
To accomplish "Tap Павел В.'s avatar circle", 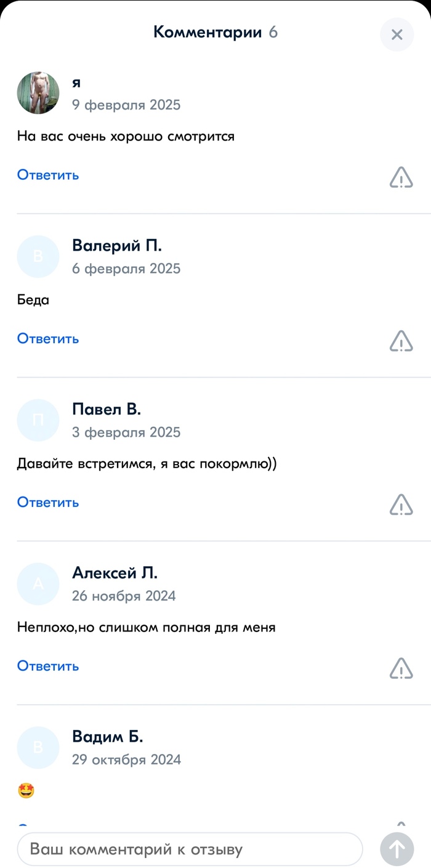I will pyautogui.click(x=38, y=420).
